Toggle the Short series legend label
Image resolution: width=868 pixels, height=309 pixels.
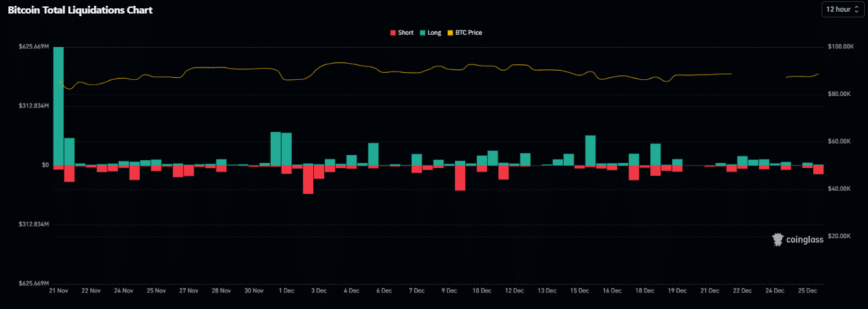click(x=405, y=32)
